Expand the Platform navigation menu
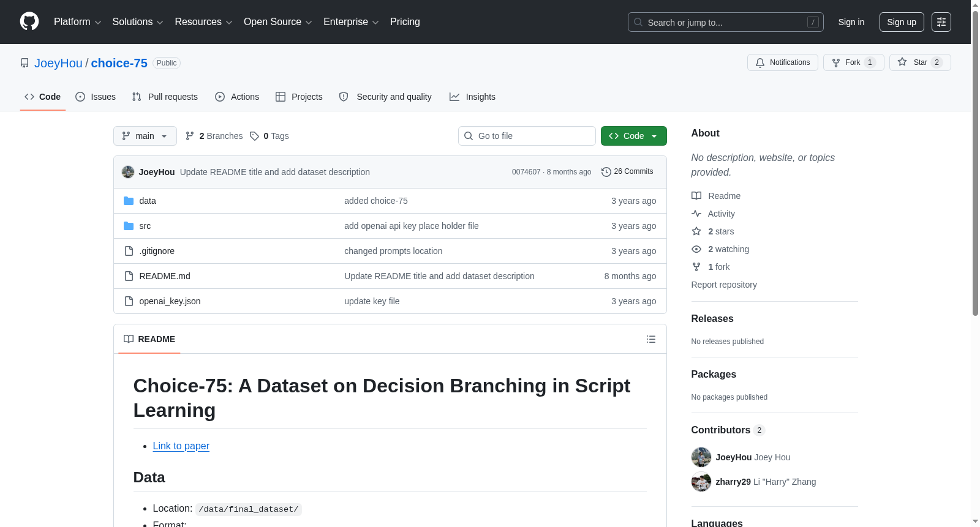 [x=77, y=22]
